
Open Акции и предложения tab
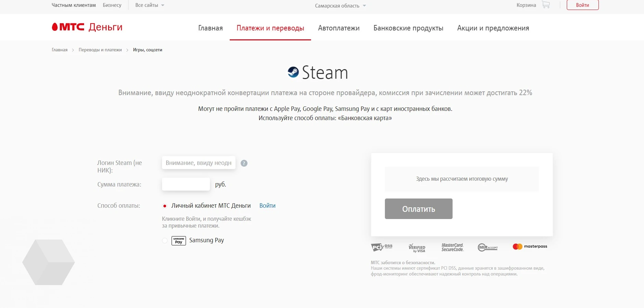(x=493, y=28)
